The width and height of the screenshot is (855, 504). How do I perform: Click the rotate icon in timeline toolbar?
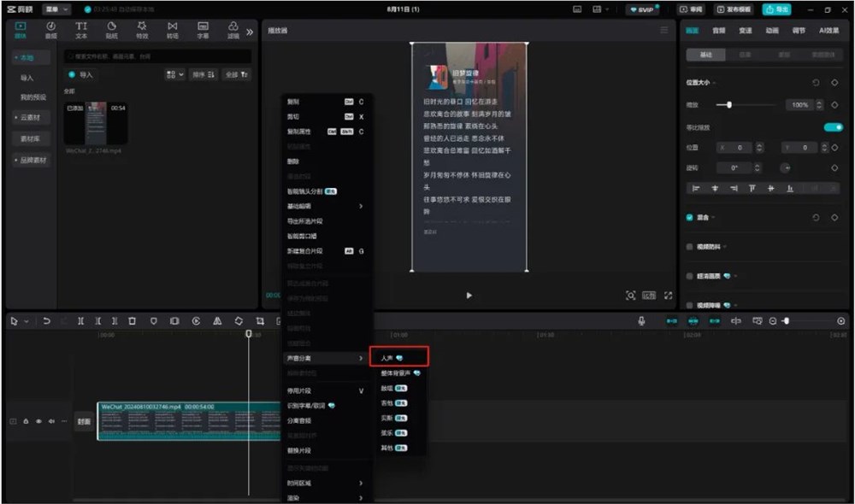239,321
